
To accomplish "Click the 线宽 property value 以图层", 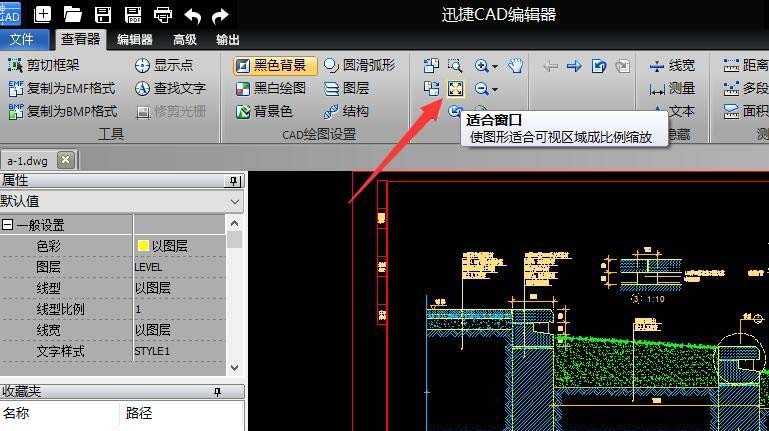I will (x=153, y=330).
